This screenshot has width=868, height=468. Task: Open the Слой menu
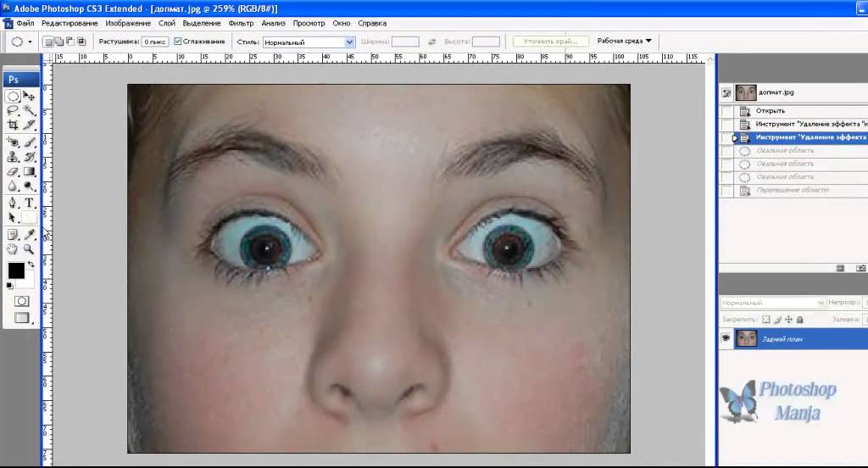(x=167, y=23)
